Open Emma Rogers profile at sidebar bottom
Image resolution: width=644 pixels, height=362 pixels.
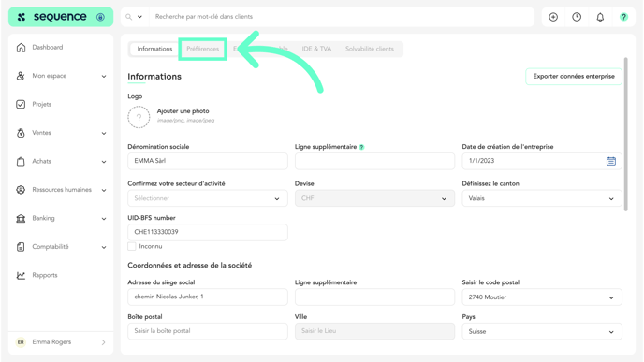(x=61, y=342)
